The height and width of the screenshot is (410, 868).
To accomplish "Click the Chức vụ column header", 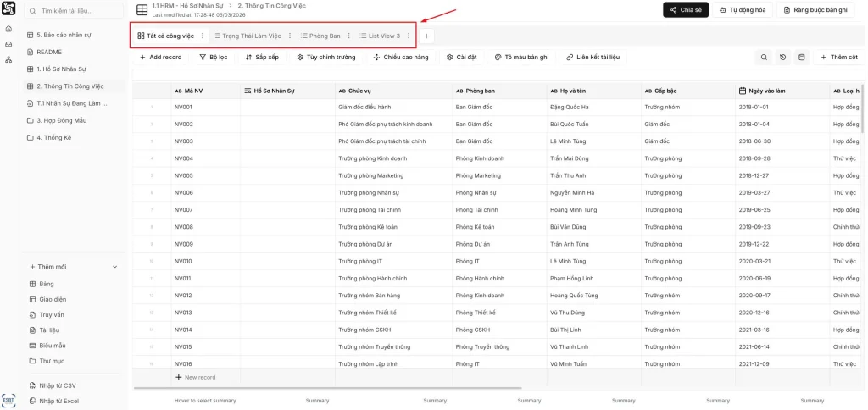I will [x=393, y=91].
